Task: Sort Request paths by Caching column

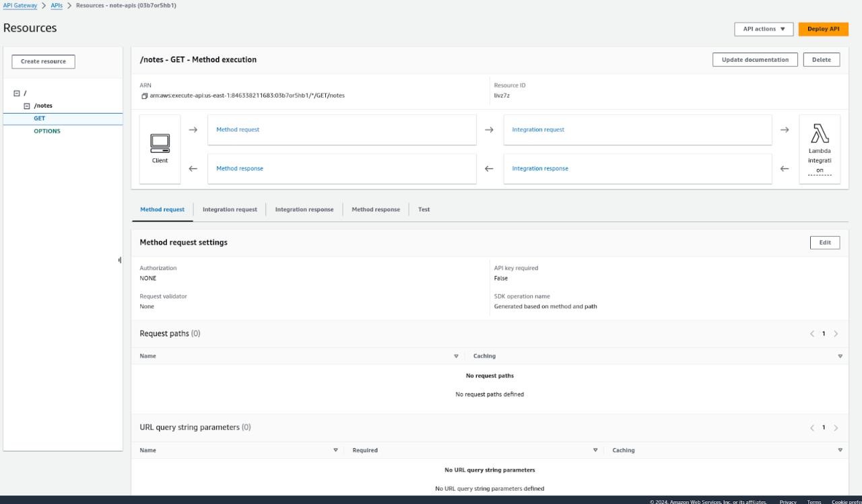Action: point(840,356)
